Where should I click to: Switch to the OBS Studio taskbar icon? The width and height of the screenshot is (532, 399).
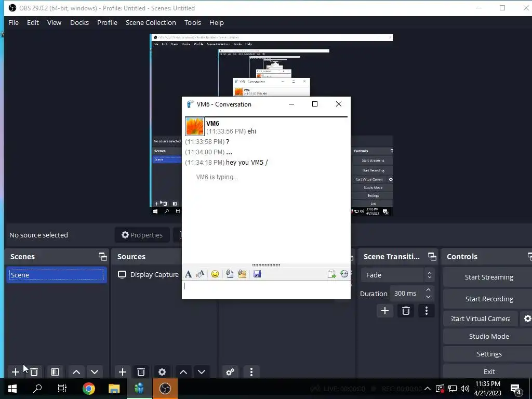(165, 389)
